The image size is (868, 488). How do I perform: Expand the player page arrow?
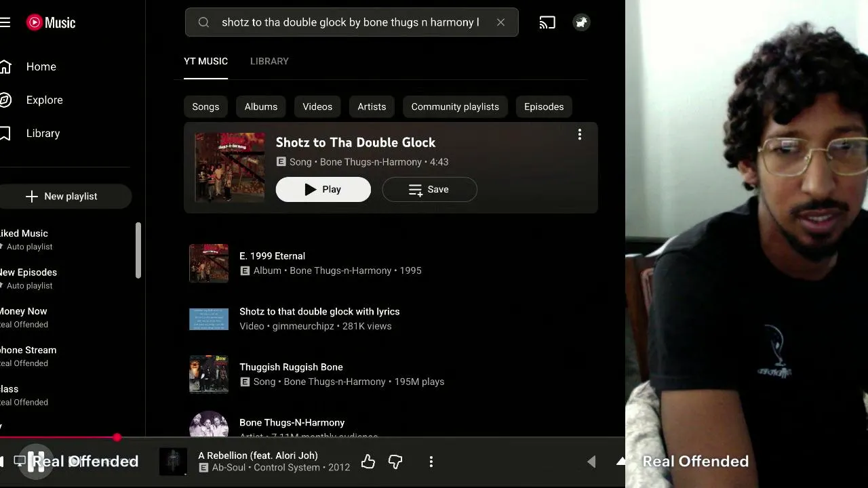[x=620, y=462]
